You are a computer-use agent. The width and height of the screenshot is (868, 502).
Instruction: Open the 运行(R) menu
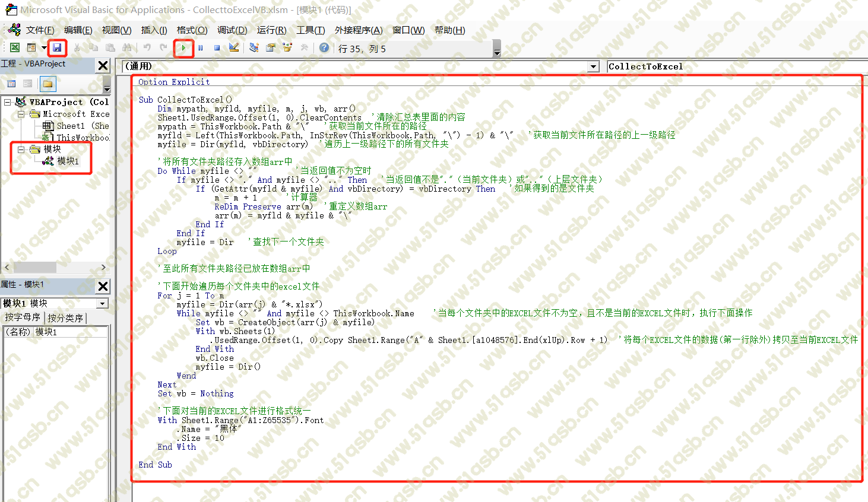click(271, 30)
